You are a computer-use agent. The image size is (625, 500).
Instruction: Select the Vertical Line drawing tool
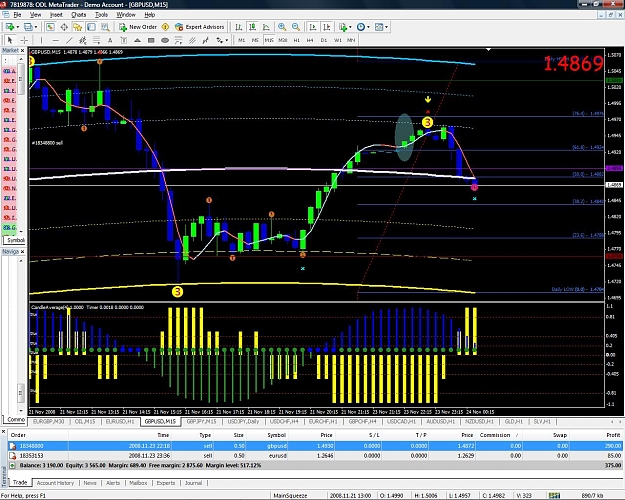click(x=41, y=40)
